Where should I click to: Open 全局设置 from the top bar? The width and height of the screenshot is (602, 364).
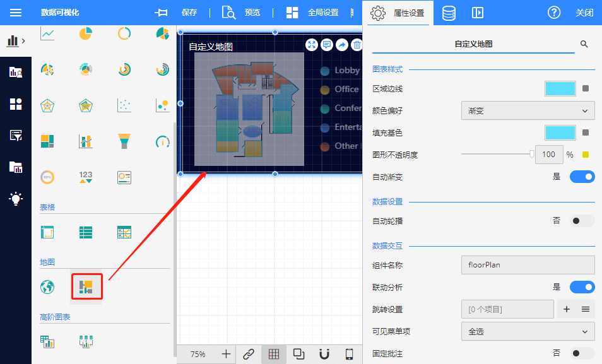(312, 13)
